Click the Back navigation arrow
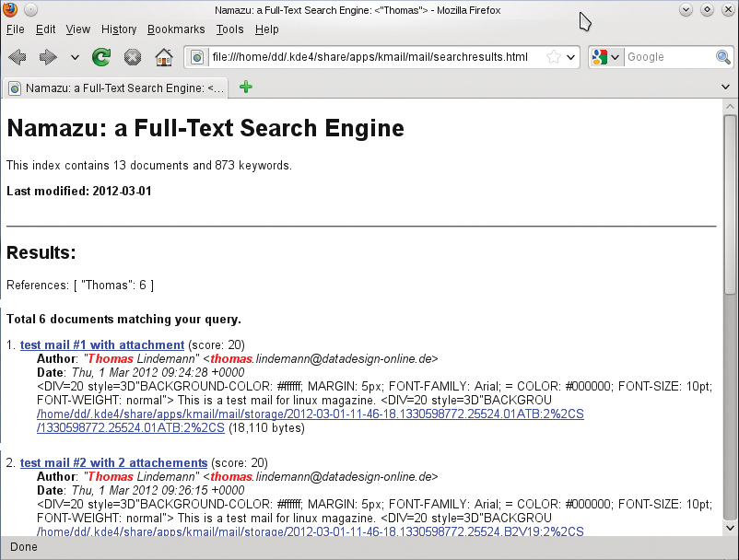This screenshot has height=560, width=739. tap(17, 56)
